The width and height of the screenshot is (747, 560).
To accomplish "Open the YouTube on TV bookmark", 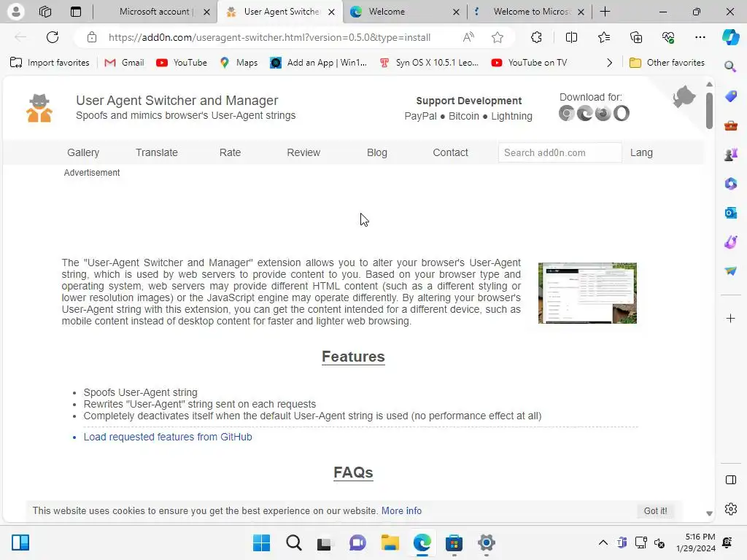I will point(529,63).
